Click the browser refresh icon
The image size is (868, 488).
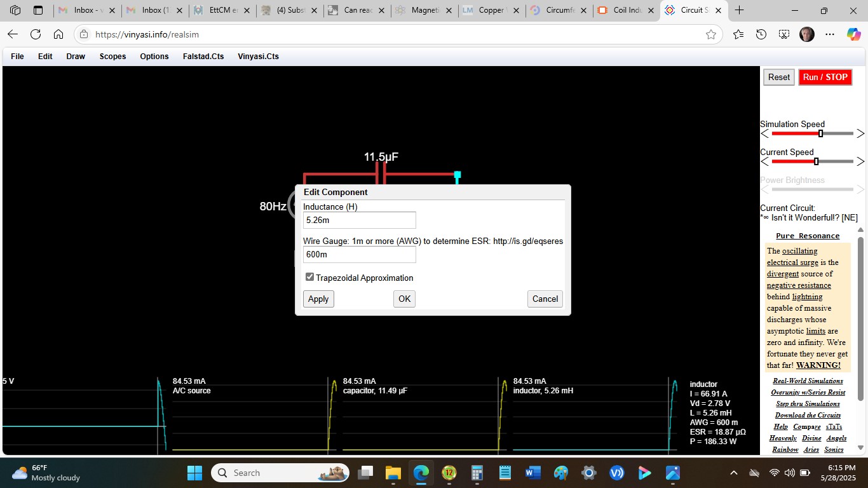(x=36, y=34)
